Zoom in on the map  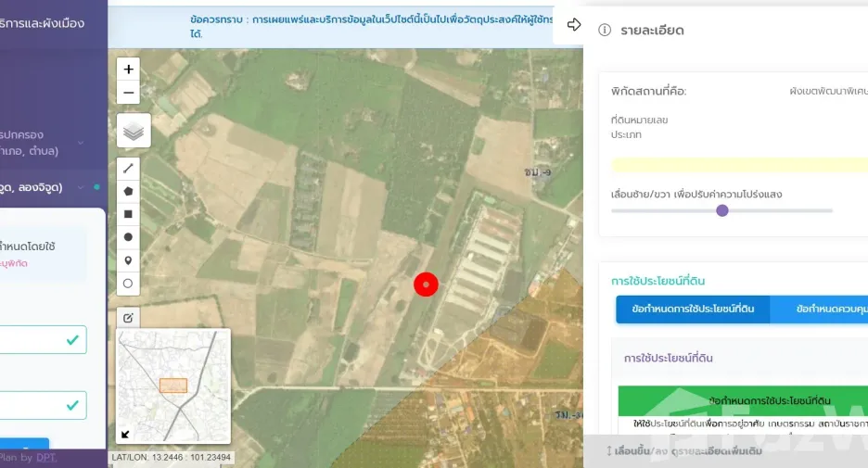pyautogui.click(x=128, y=70)
